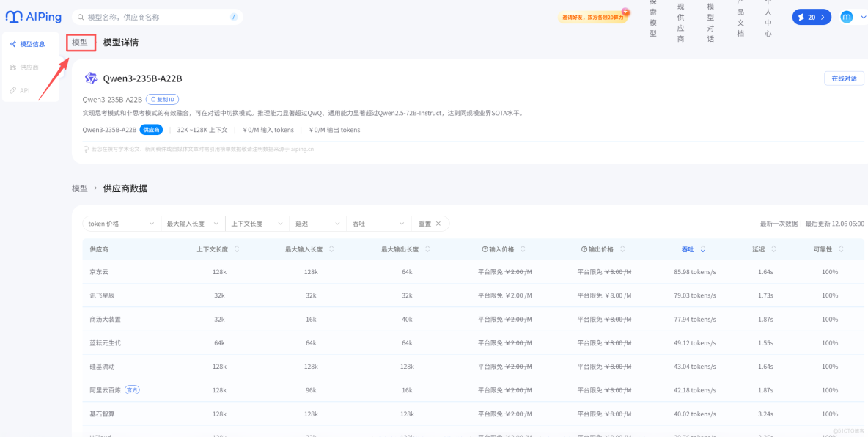This screenshot has height=437, width=868.
Task: Click the 复制ID copy button
Action: (162, 99)
